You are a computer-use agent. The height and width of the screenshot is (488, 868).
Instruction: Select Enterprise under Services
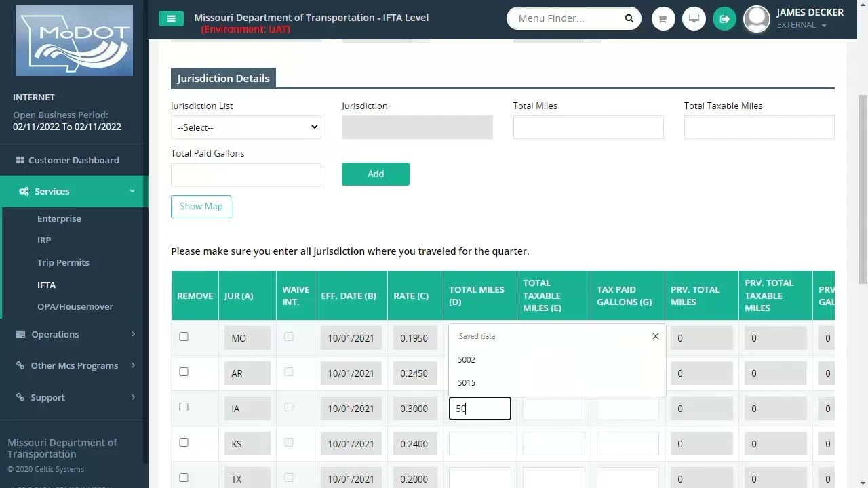(59, 219)
